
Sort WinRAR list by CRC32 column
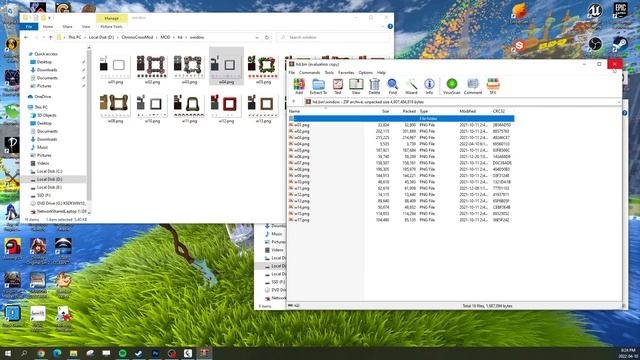click(x=498, y=111)
